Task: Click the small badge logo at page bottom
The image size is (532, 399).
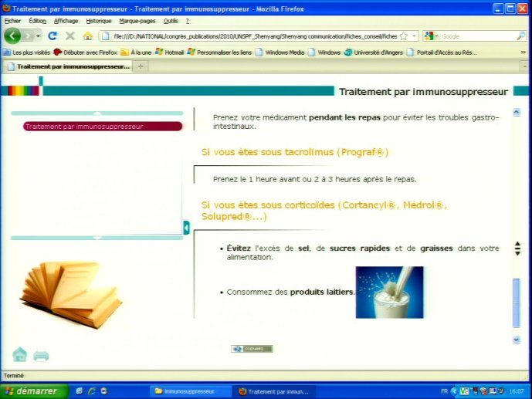Action: tap(252, 349)
